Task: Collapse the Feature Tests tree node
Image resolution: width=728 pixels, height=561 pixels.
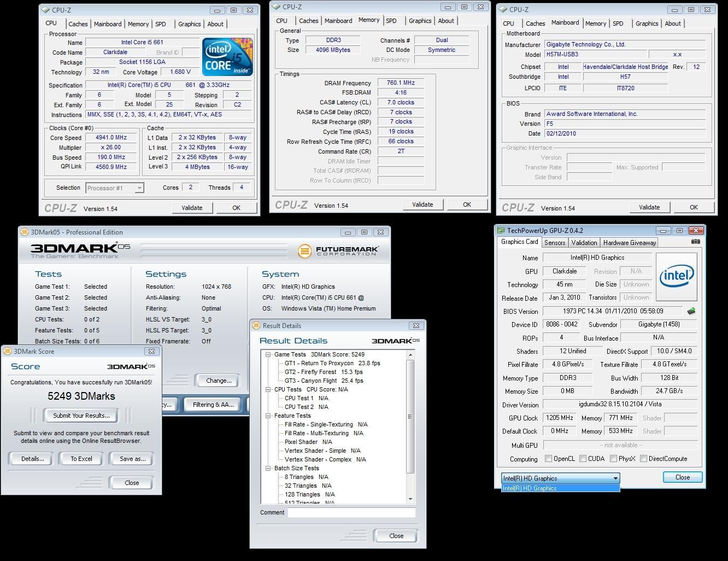Action: 268,416
